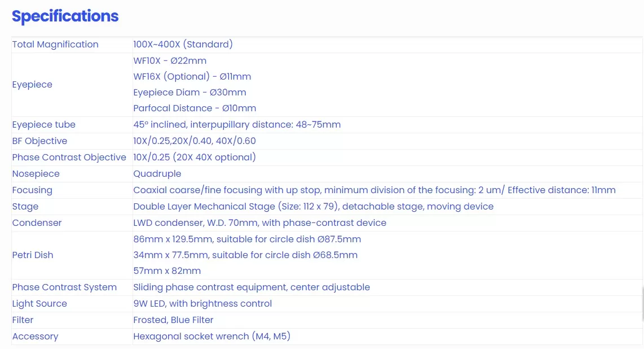Select the Sliding phase contrast equipment text
Screen dimensions: 644x349
coord(252,287)
